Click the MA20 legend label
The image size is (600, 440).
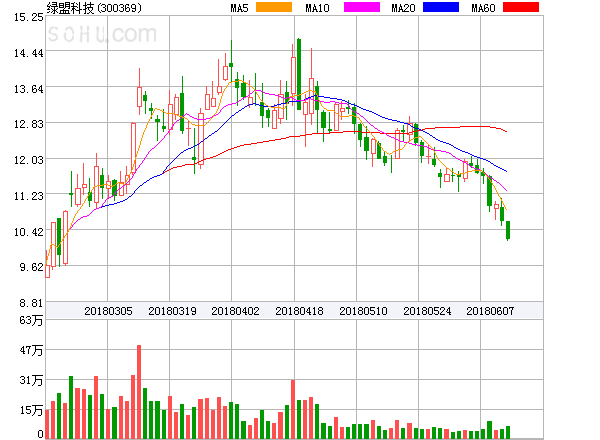tap(403, 8)
